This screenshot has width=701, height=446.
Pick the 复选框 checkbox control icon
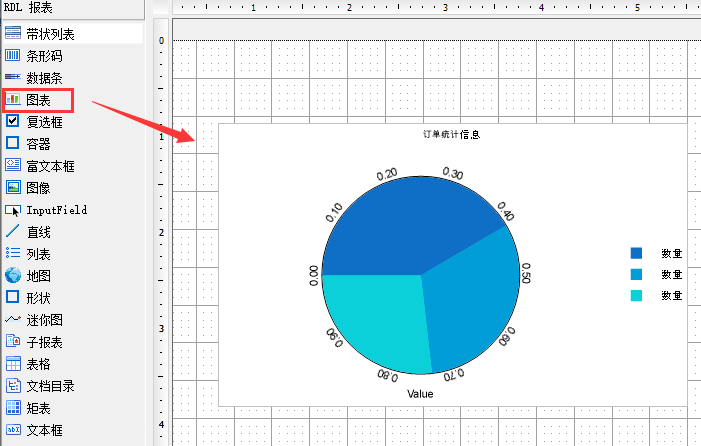point(13,121)
